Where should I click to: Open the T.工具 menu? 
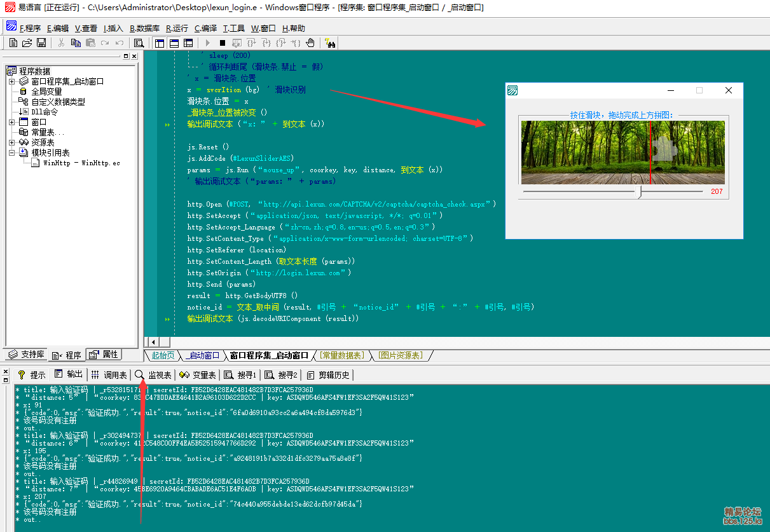pos(233,29)
